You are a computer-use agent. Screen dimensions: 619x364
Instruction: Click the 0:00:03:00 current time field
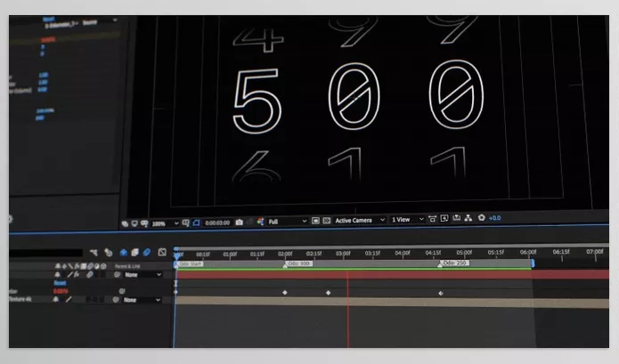tap(217, 222)
